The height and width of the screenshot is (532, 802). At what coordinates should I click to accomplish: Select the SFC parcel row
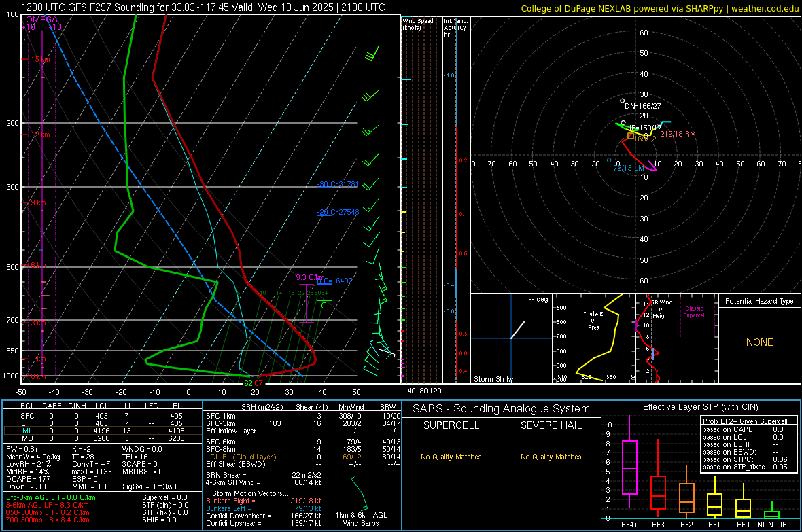coord(103,416)
